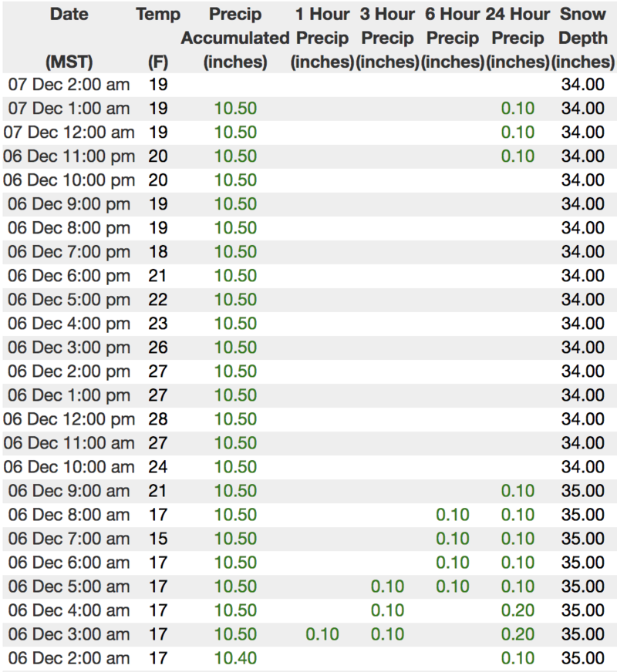Select the 06 Dec 3:00 am date cell

69,635
